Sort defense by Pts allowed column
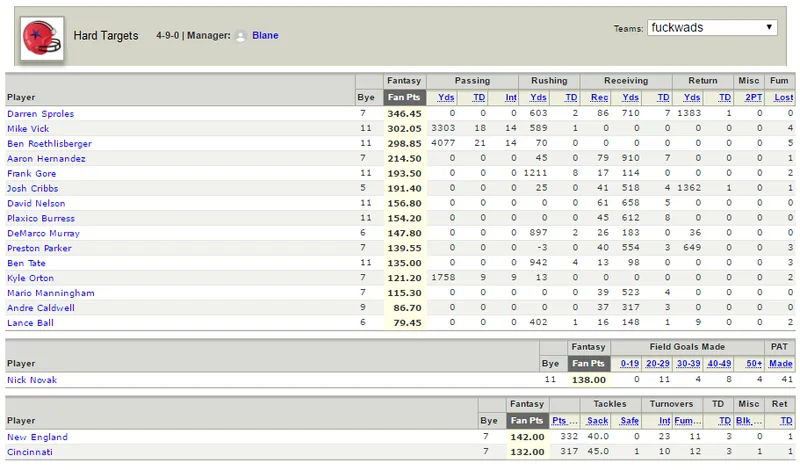Screen dimensions: 800x470 click(x=565, y=421)
